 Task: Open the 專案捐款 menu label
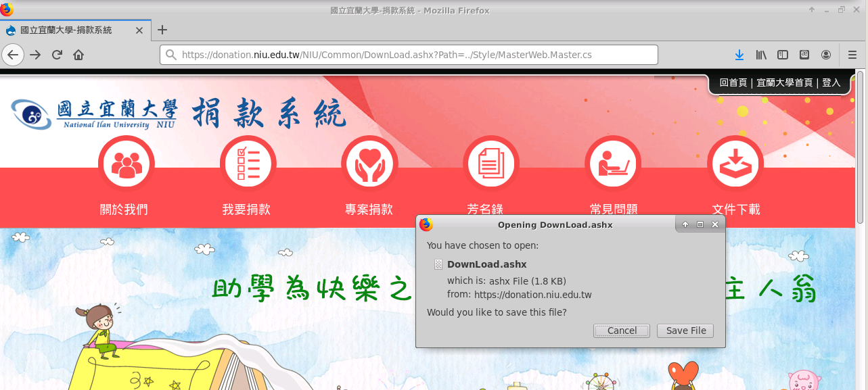(x=369, y=210)
